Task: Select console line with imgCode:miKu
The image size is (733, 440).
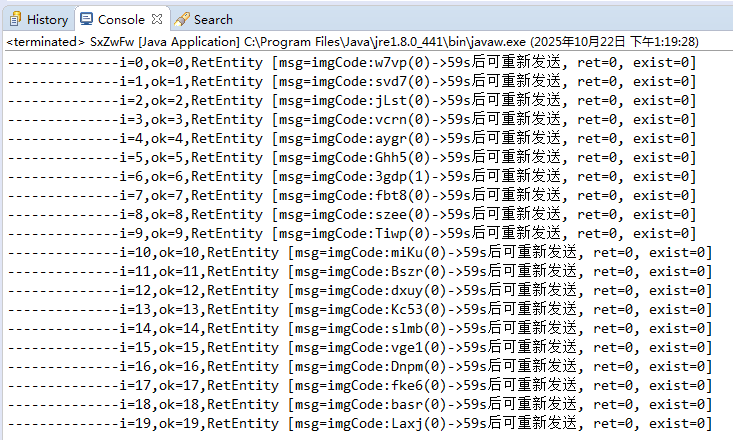Action: (360, 252)
